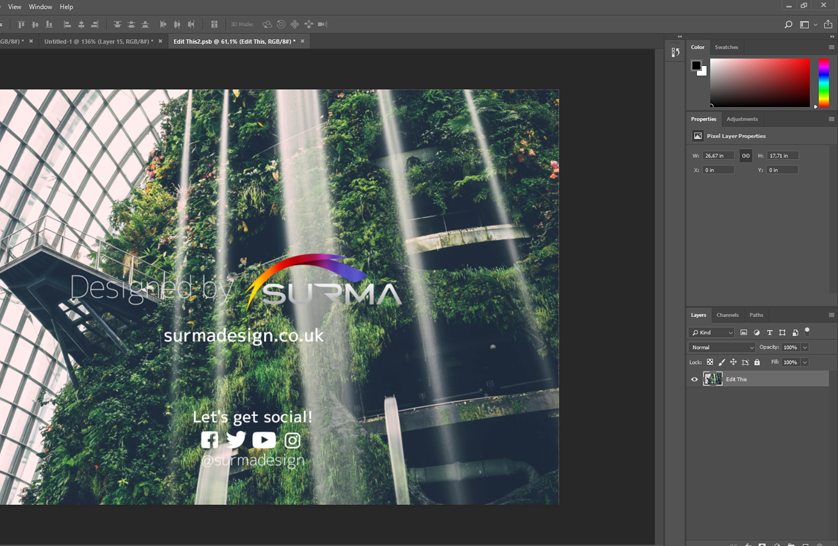This screenshot has width=838, height=546.
Task: Click the foreground color swatch
Action: (x=696, y=65)
